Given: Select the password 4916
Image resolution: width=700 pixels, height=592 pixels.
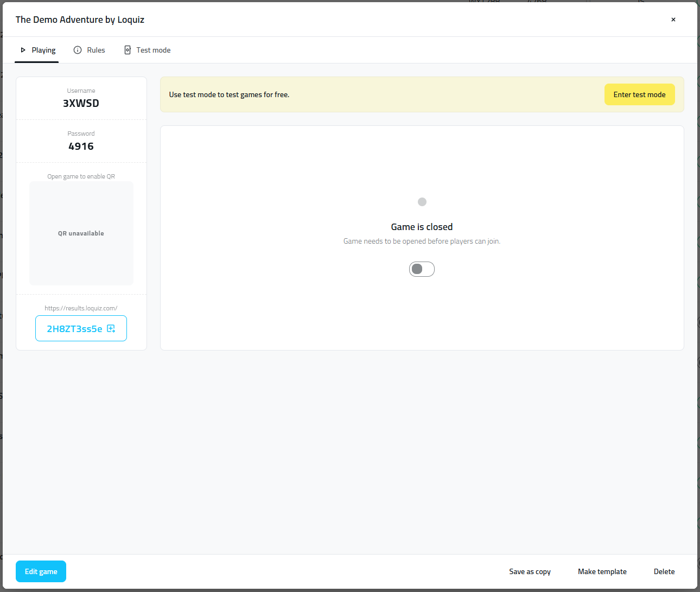Looking at the screenshot, I should (x=81, y=147).
